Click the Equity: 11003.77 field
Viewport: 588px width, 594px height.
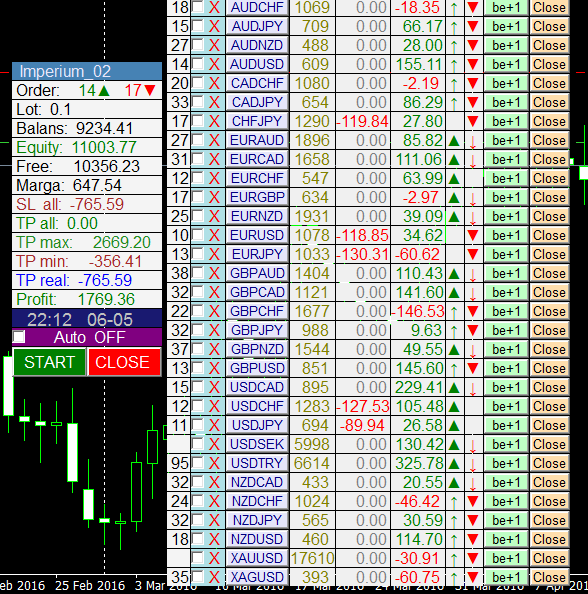coord(87,147)
